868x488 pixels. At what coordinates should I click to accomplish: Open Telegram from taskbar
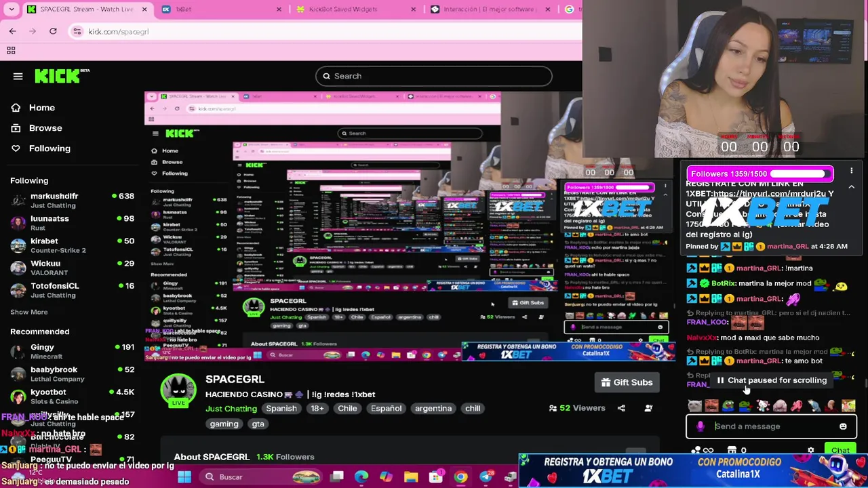click(x=486, y=476)
